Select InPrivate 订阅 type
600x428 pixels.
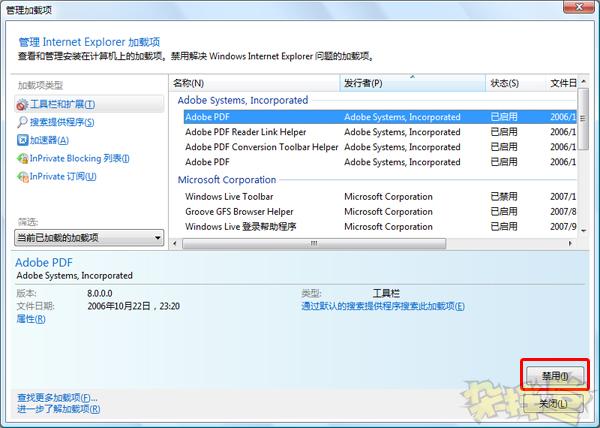63,176
